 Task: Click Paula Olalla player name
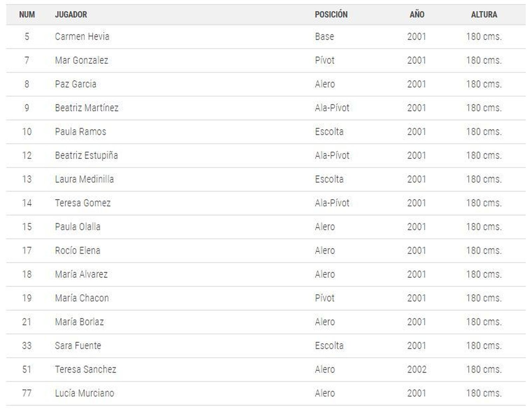[x=77, y=227]
